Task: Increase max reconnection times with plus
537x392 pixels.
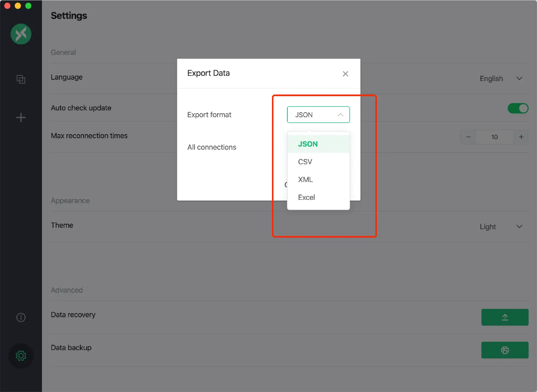Action: coord(521,137)
